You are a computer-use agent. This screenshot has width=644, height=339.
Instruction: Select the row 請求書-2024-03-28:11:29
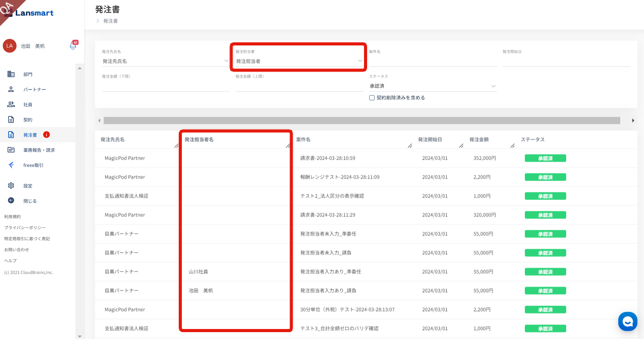(x=366, y=215)
